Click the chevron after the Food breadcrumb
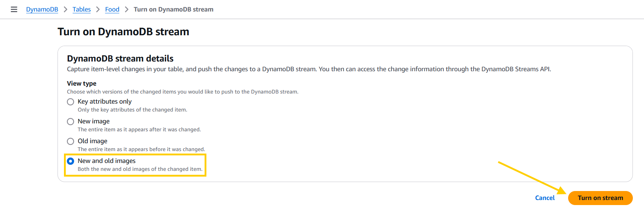644x218 pixels. 127,9
